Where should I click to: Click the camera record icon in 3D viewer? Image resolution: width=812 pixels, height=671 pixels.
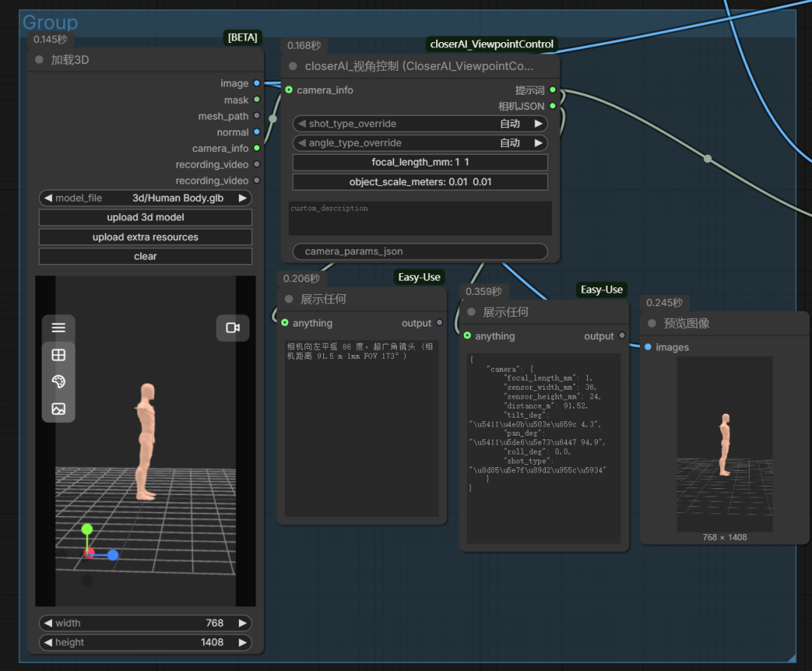233,327
